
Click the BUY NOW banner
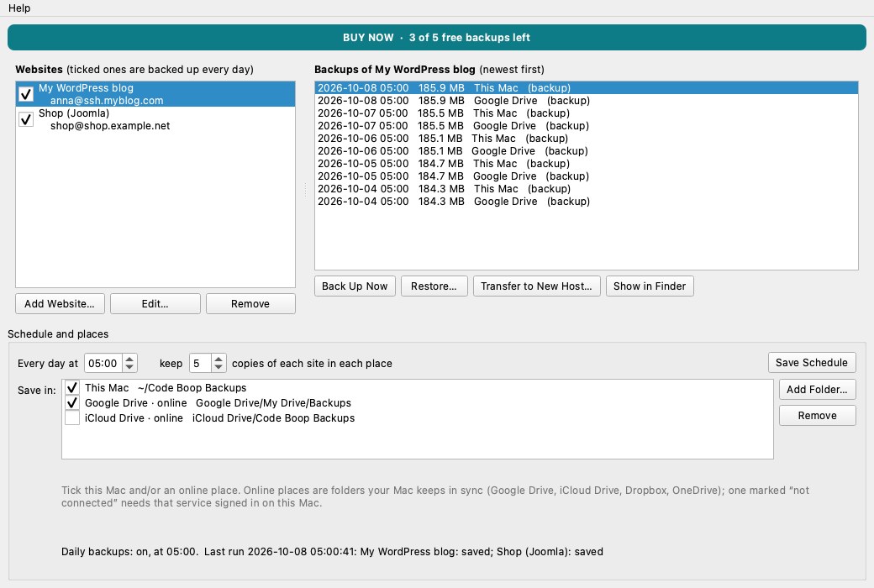click(x=436, y=37)
